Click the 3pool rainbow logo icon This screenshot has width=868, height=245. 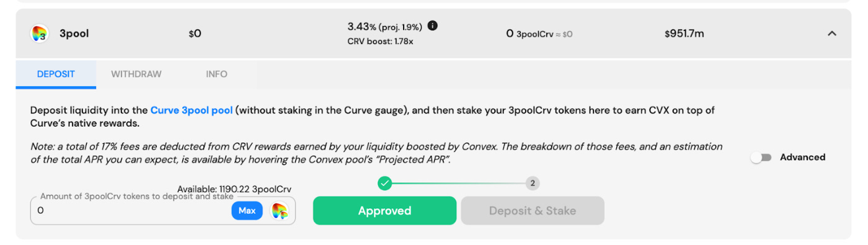coord(40,33)
